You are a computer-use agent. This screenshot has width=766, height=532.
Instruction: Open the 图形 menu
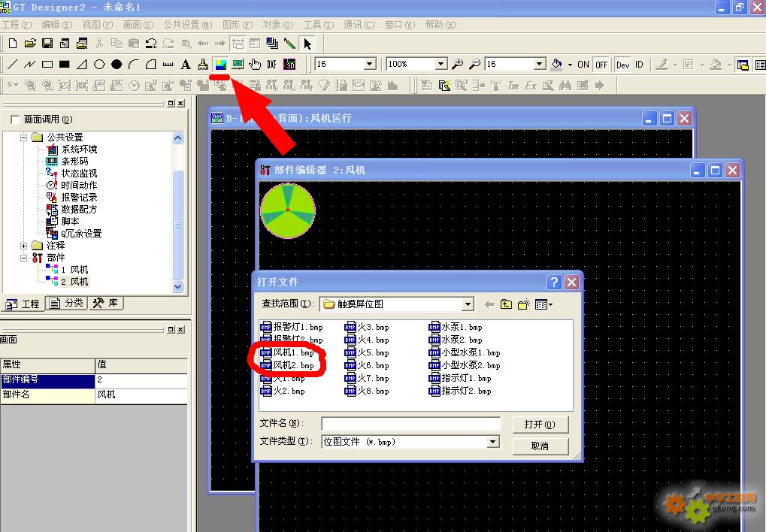pyautogui.click(x=238, y=25)
